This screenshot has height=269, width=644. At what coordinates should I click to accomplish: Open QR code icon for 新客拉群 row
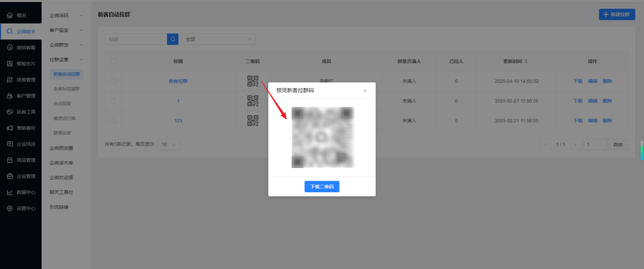pyautogui.click(x=253, y=81)
